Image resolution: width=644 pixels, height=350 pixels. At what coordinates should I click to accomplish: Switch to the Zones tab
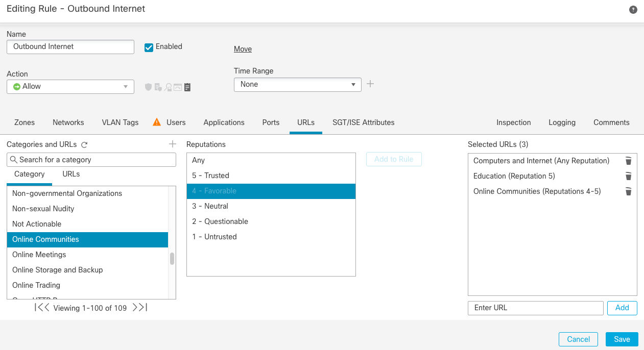tap(25, 122)
